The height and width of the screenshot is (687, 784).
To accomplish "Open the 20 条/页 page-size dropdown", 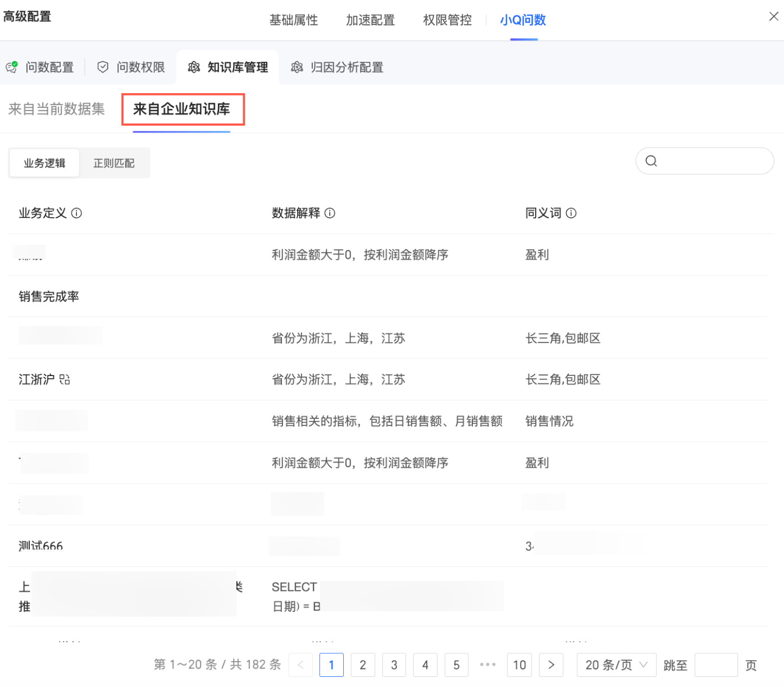I will [617, 665].
